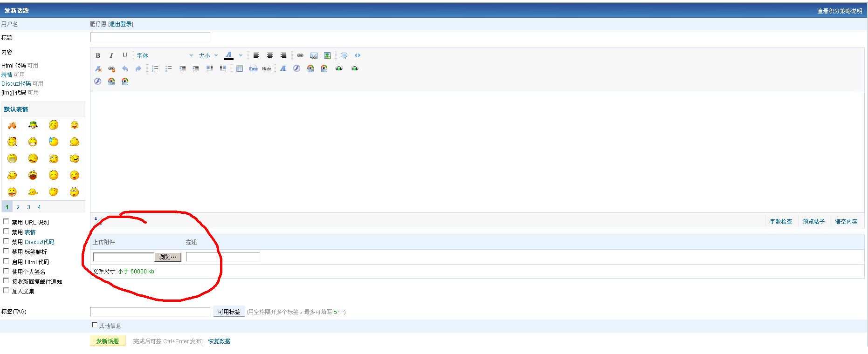This screenshot has height=354, width=868.
Task: Click the 发新话题 submit button
Action: coord(107,341)
